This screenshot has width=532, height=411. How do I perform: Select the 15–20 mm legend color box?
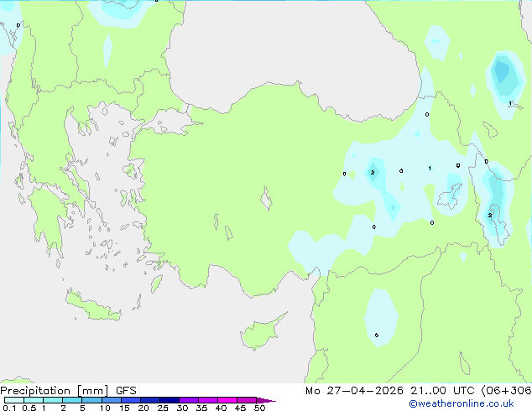(x=131, y=400)
